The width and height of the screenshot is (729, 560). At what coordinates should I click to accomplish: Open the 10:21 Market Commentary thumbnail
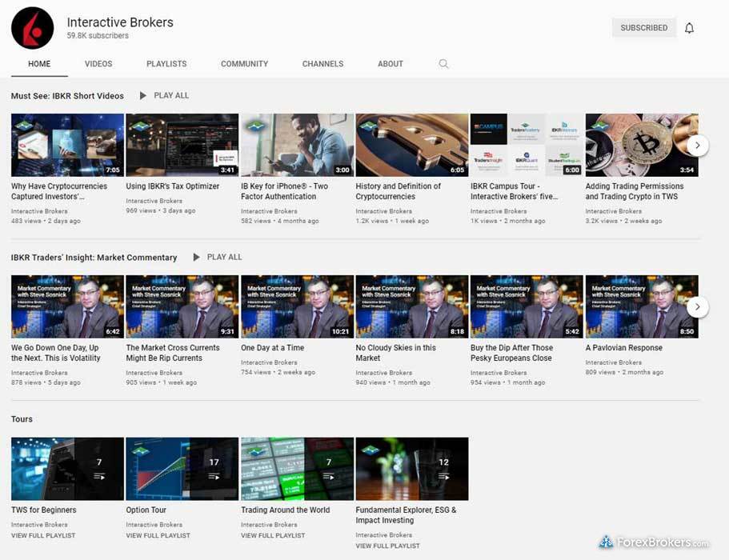point(297,306)
